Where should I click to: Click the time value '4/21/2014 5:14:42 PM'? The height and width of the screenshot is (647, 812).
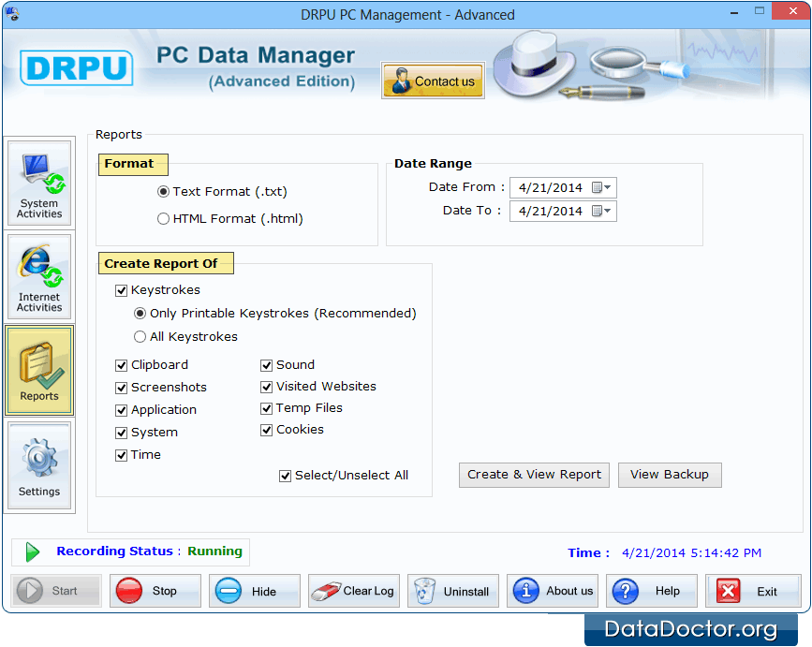691,552
